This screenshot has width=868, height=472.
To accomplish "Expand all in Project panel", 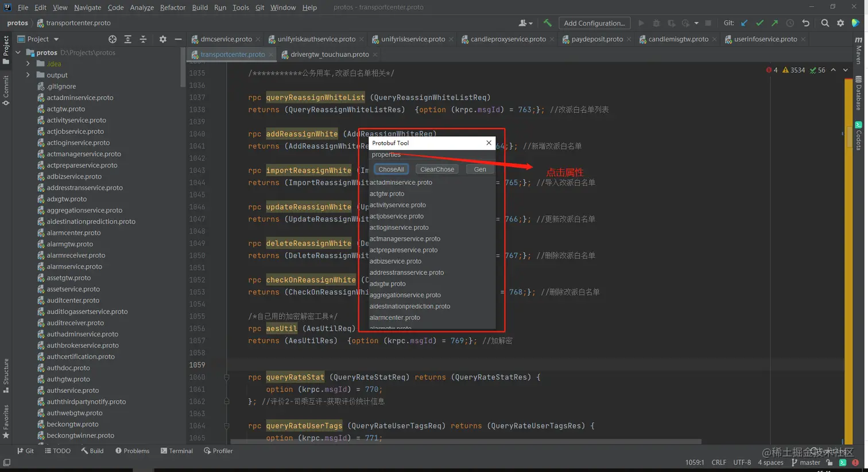I will click(128, 39).
